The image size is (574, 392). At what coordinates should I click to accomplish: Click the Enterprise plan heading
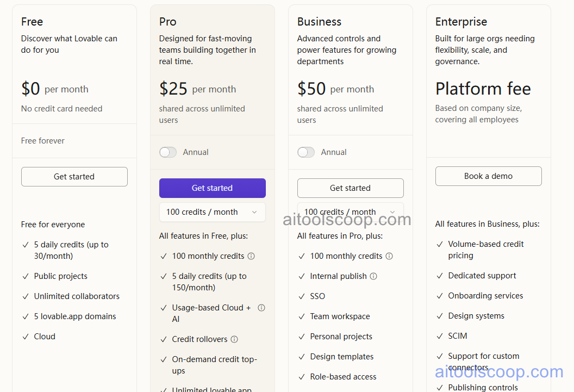pos(461,22)
